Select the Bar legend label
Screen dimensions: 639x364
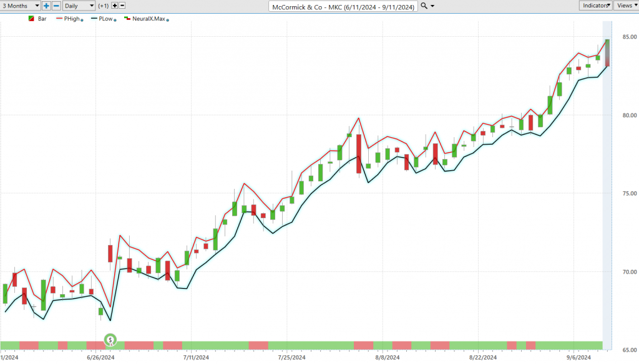pyautogui.click(x=42, y=19)
